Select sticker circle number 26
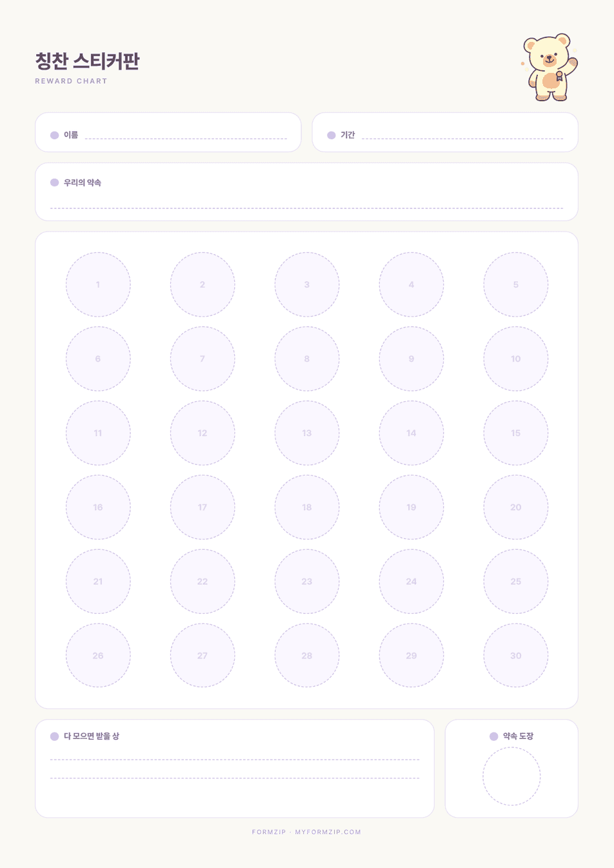The width and height of the screenshot is (614, 868). click(98, 656)
